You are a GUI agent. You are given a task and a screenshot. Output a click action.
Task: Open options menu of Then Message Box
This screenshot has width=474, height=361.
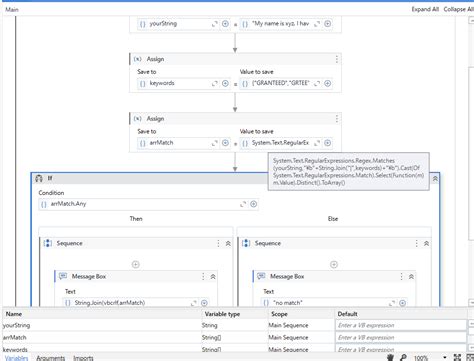point(203,277)
